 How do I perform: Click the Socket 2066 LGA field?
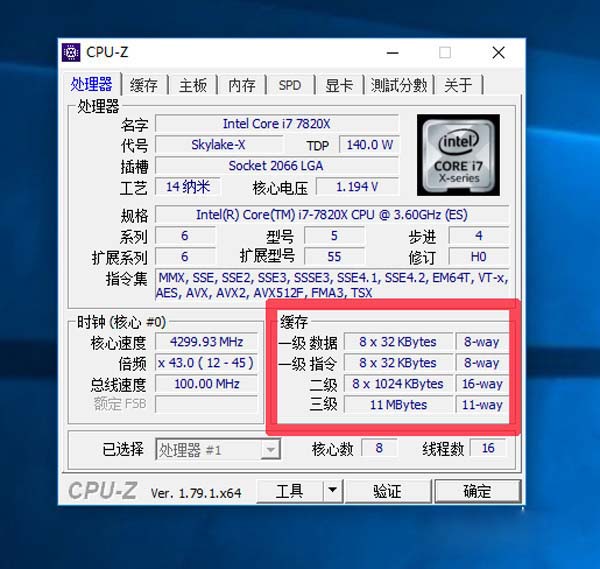[277, 166]
